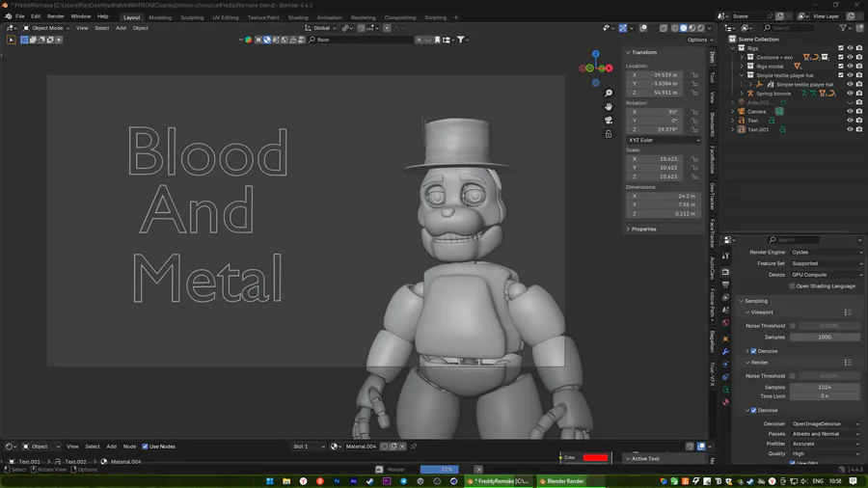This screenshot has width=868, height=488.
Task: Switch to the Sculpting workspace tab
Action: [192, 17]
